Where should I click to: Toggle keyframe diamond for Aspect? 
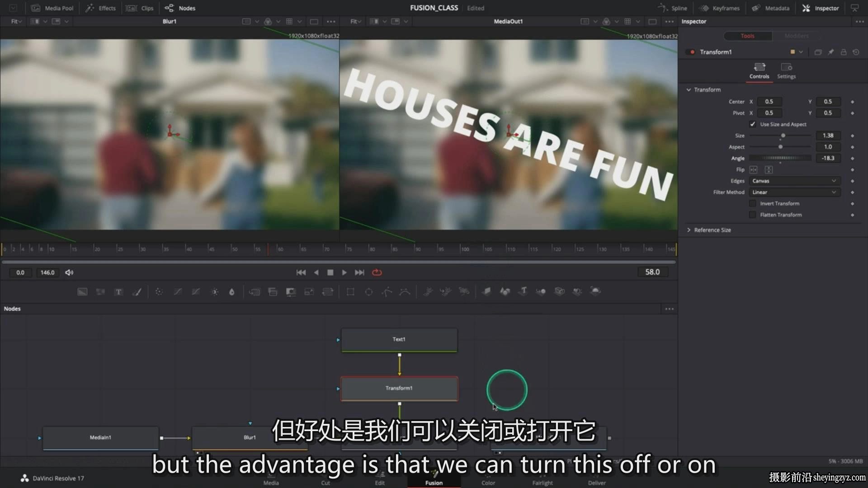click(x=853, y=147)
